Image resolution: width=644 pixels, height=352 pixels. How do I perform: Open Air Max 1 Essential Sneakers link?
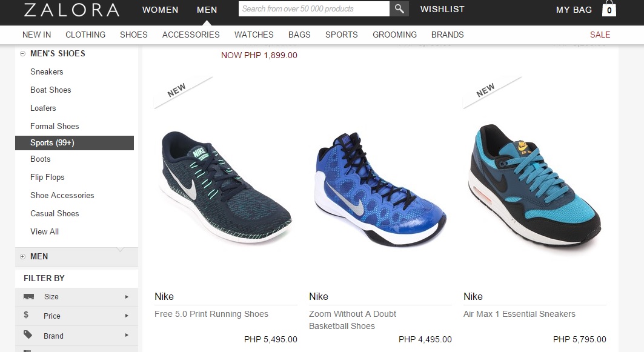click(x=519, y=314)
